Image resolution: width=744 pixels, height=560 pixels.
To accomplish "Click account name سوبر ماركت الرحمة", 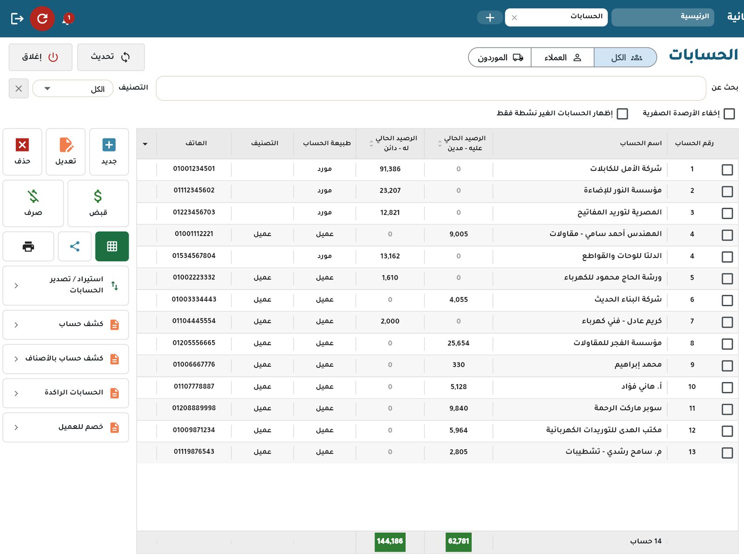I will (x=628, y=408).
